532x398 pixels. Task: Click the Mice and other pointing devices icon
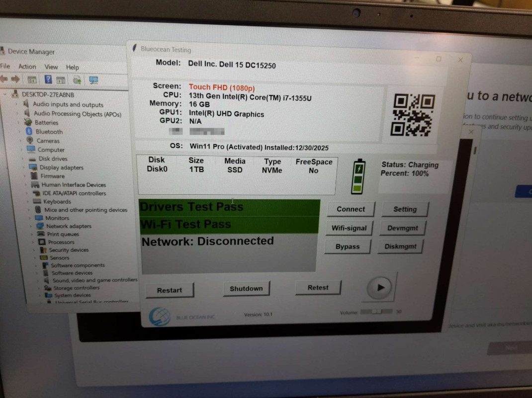coord(38,210)
